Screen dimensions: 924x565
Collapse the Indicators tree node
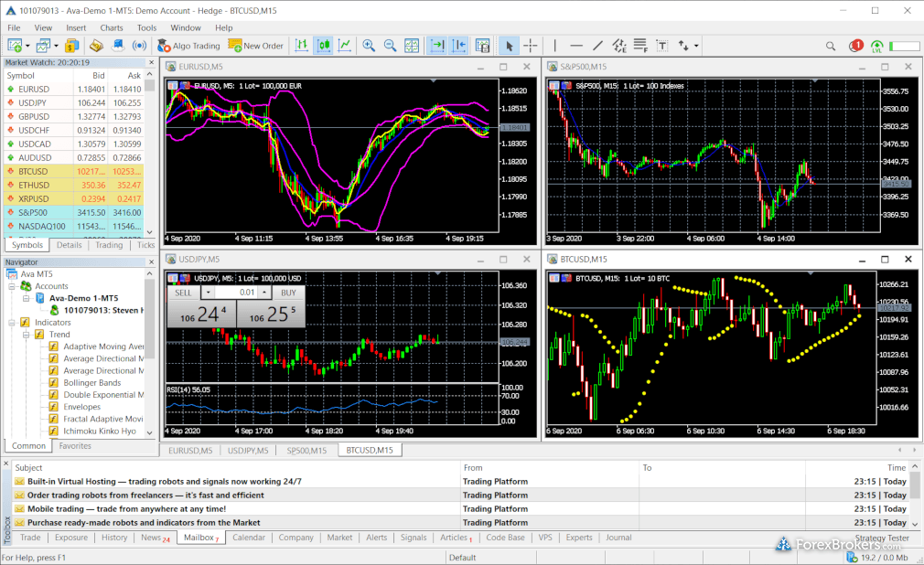pos(11,322)
